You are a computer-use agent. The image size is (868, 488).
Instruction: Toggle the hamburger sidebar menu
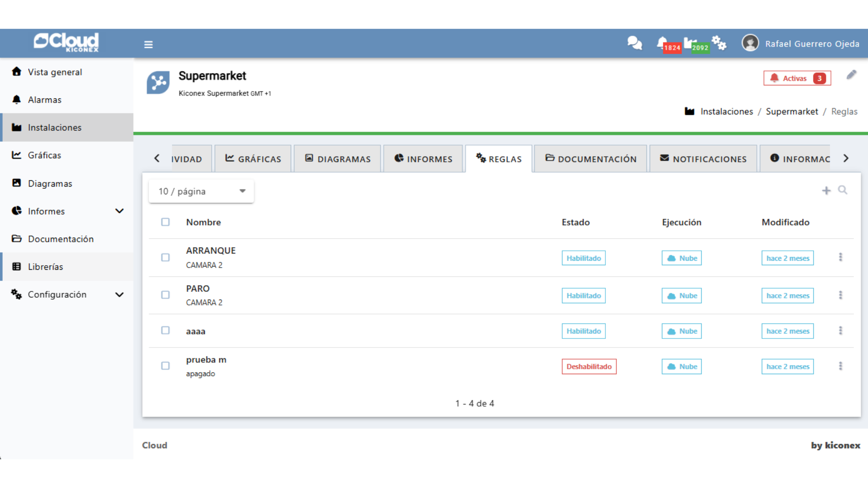[148, 44]
